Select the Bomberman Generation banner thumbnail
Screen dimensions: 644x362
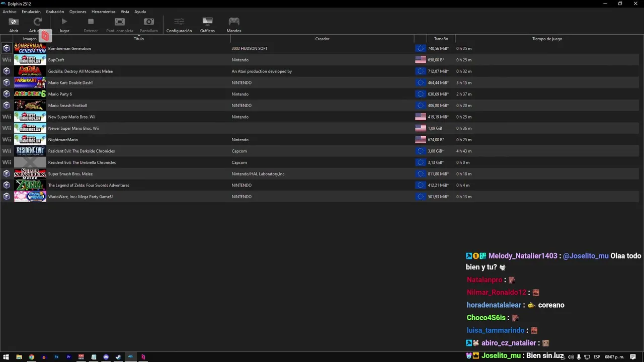(x=30, y=48)
